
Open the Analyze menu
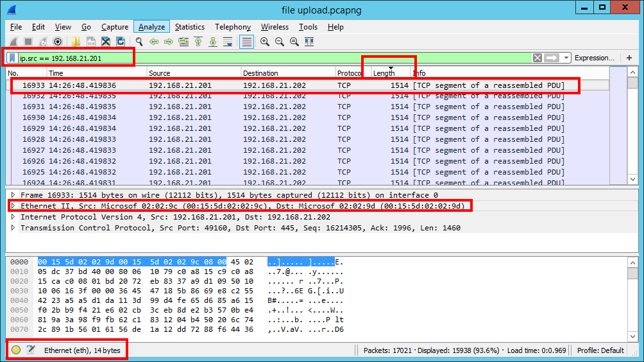tap(151, 27)
